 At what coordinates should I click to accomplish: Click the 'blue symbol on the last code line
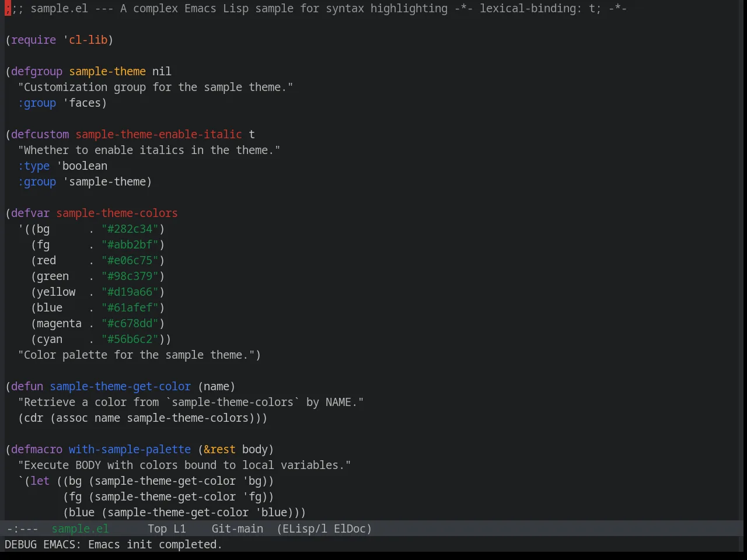[271, 512]
